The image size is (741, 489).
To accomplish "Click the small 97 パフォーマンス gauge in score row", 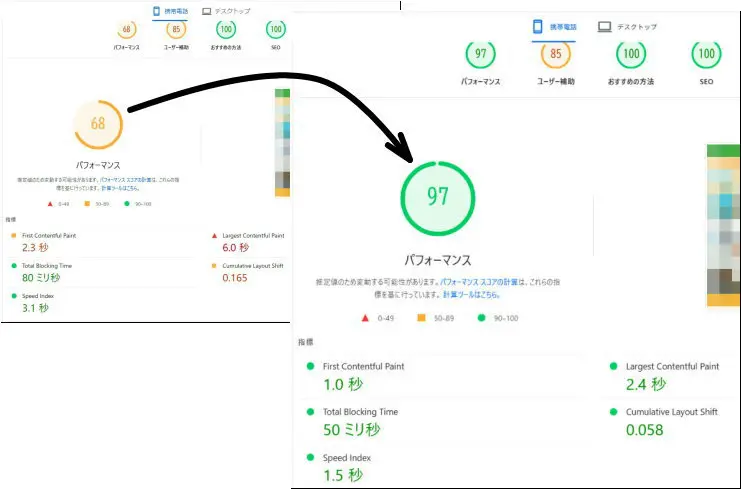I will pyautogui.click(x=481, y=56).
